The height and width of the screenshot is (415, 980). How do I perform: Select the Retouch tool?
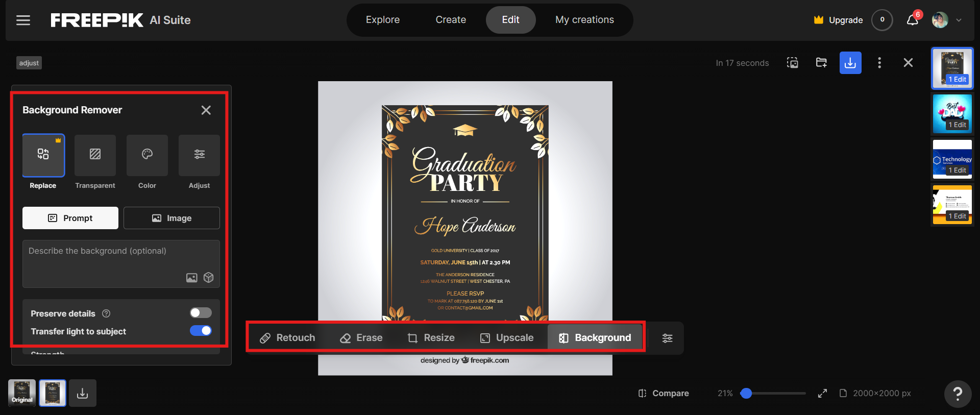click(x=287, y=338)
